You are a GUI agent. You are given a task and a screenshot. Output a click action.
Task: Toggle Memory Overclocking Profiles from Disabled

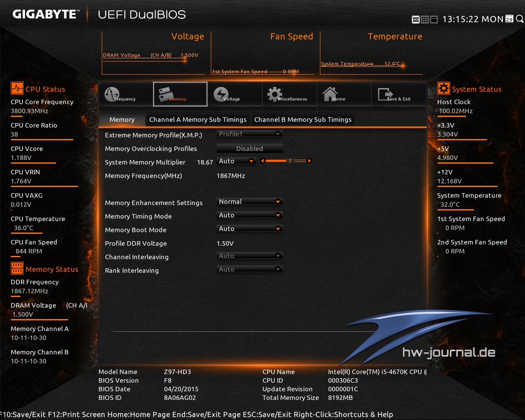[x=249, y=148]
